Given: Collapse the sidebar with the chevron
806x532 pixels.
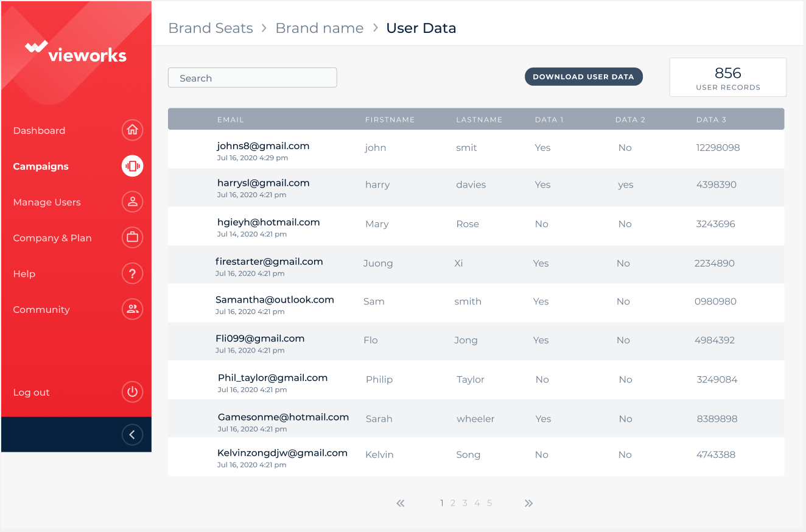Looking at the screenshot, I should tap(132, 435).
